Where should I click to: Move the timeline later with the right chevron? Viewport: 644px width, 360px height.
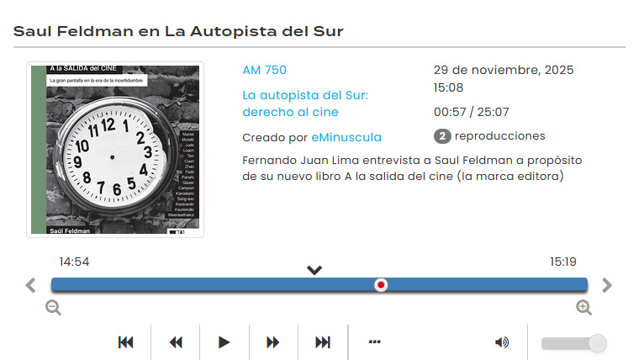(x=607, y=285)
